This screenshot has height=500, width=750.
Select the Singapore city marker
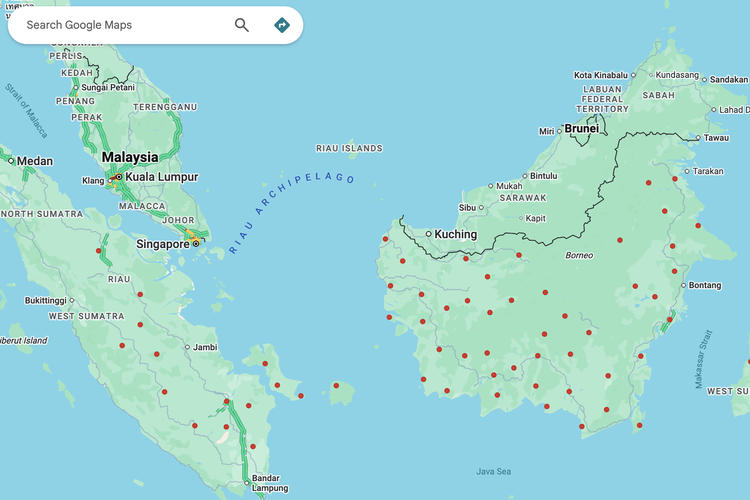click(196, 244)
